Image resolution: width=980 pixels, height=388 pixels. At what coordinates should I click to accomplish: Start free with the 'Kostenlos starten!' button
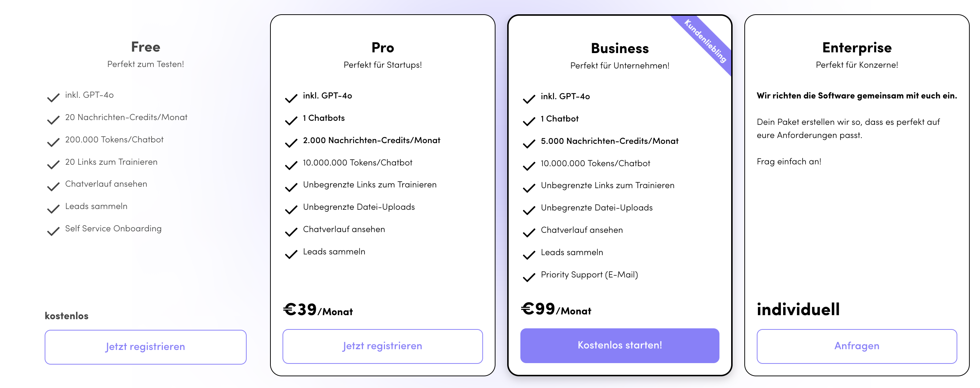[x=619, y=345]
